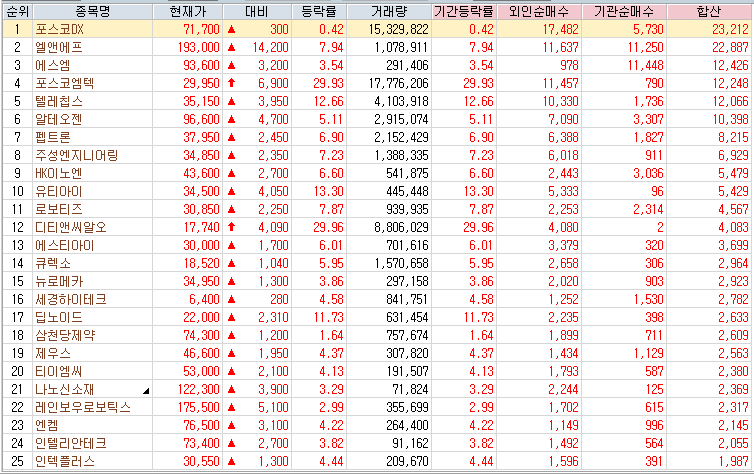Sort by 종목명 column header
754x474 pixels.
tap(93, 11)
